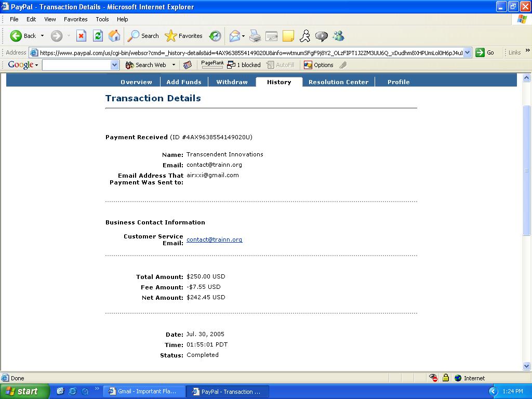Open Favorites star button in toolbar
The width and height of the screenshot is (532, 399).
[183, 36]
